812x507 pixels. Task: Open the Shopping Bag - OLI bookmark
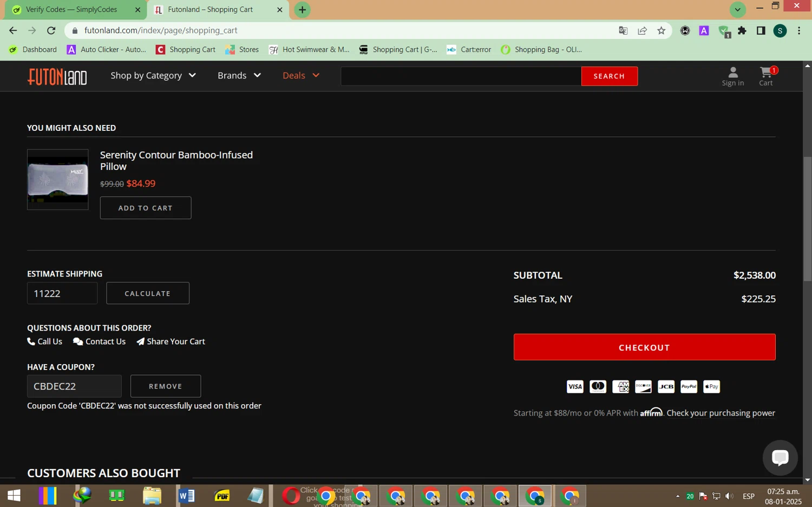[x=541, y=50]
